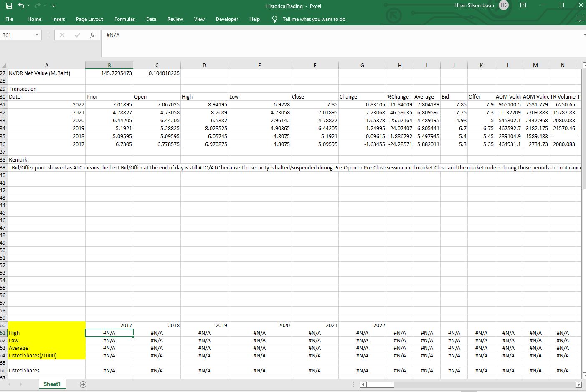Screen dimensions: 586x392
Task: Switch to the Sheet1 tab
Action: (x=52, y=384)
